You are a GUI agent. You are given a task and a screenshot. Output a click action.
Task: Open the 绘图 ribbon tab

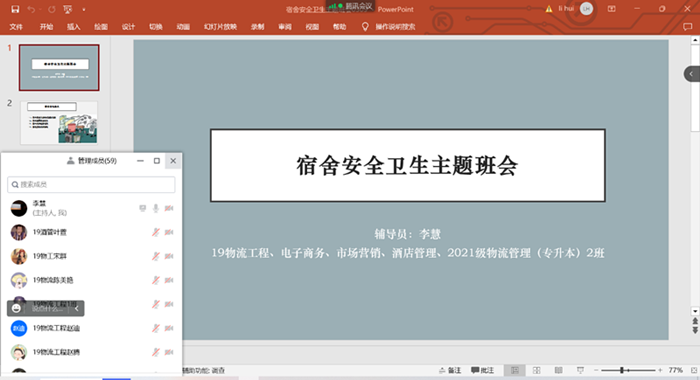[x=101, y=27]
